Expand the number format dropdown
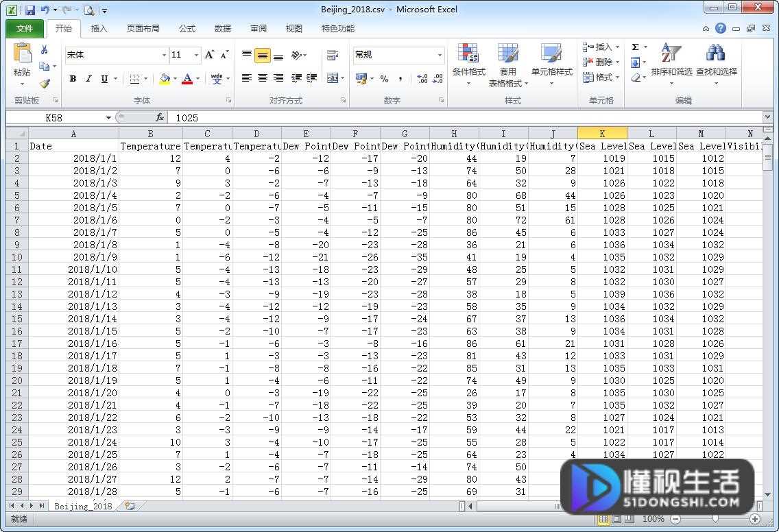 pyautogui.click(x=440, y=55)
